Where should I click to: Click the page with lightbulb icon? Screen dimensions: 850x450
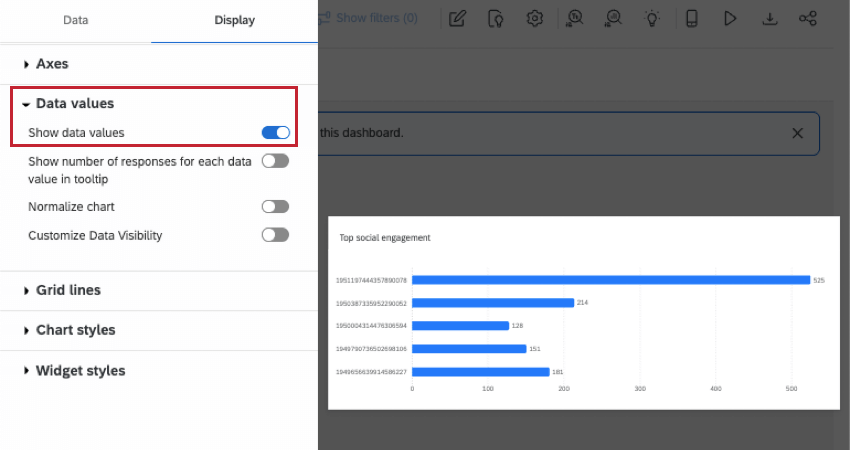coord(496,18)
